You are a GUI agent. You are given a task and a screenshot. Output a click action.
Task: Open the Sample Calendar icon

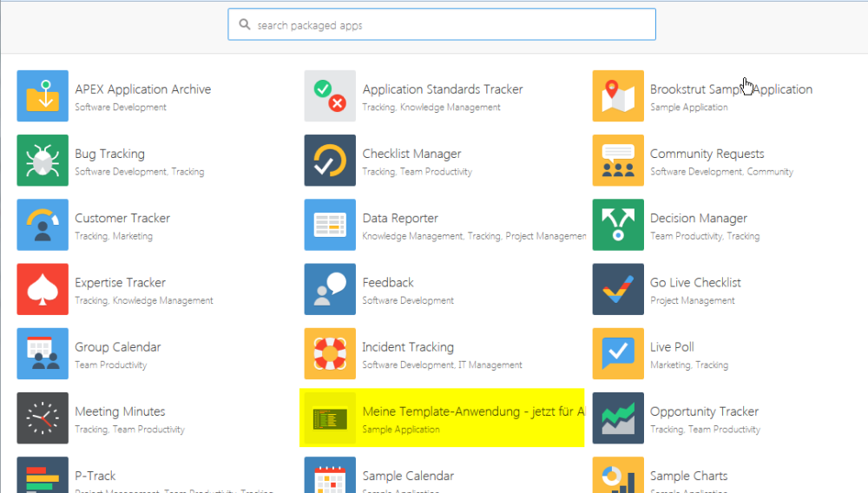[x=330, y=475]
